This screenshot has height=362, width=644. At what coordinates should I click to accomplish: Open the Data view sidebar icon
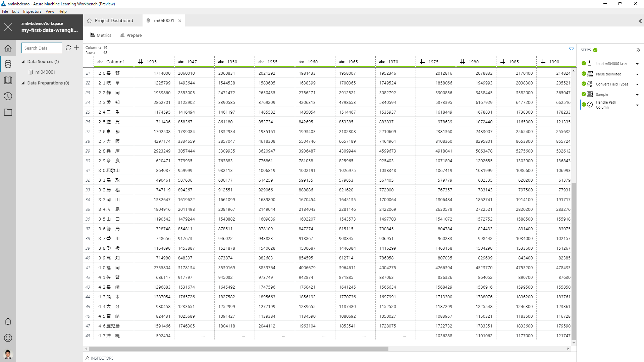[8, 64]
